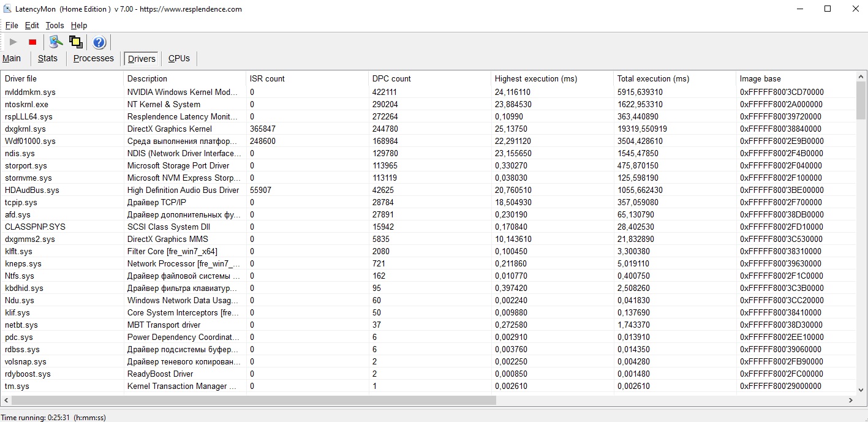
Task: Click the horizontal scrollbar right arrow
Action: (x=851, y=401)
